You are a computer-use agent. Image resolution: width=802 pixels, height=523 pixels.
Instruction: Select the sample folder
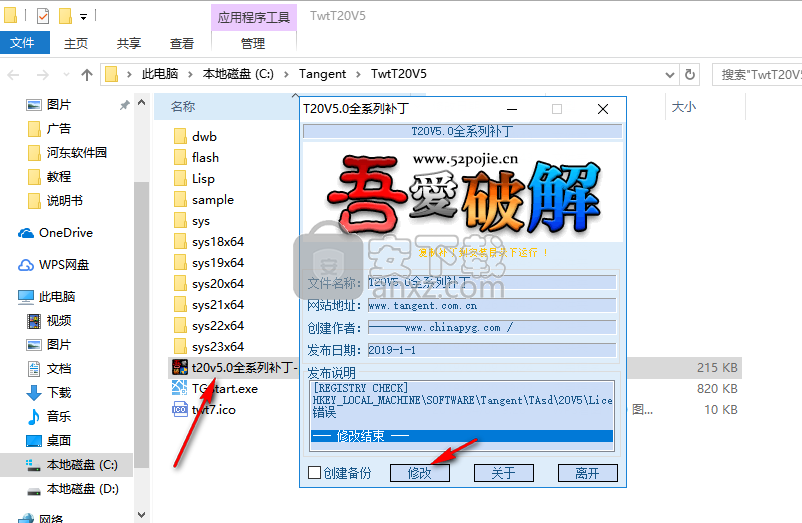click(x=213, y=200)
